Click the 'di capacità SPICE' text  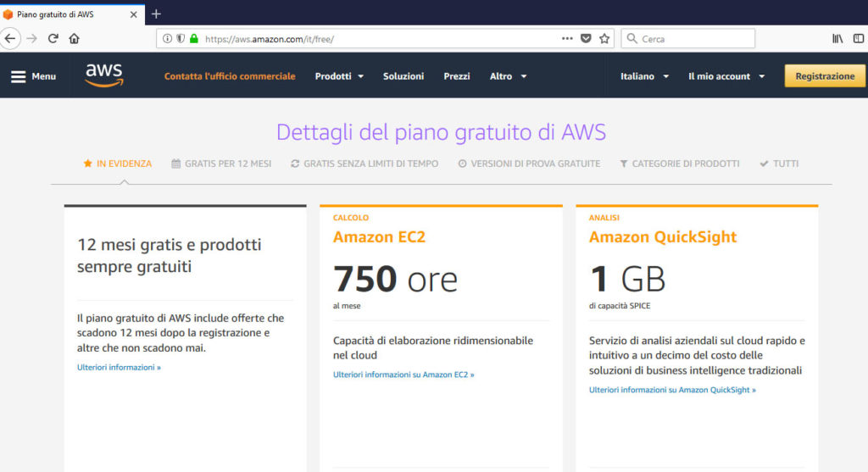pyautogui.click(x=620, y=306)
